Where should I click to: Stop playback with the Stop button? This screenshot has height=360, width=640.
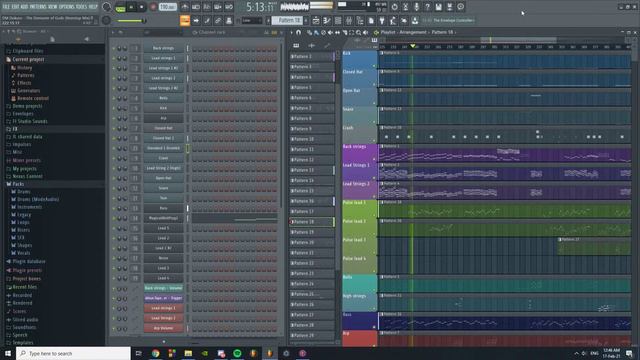[142, 7]
